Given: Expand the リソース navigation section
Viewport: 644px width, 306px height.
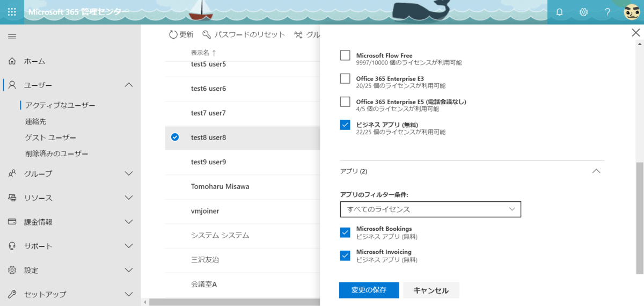Looking at the screenshot, I should (129, 198).
